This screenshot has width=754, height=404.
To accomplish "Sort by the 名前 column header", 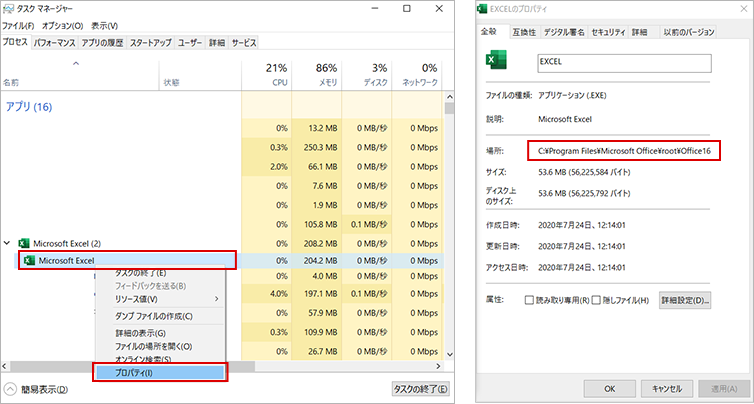I will [79, 75].
